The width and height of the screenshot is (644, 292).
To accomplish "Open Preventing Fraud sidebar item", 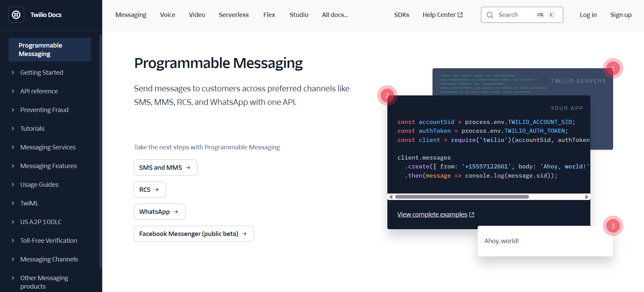I will (x=44, y=110).
